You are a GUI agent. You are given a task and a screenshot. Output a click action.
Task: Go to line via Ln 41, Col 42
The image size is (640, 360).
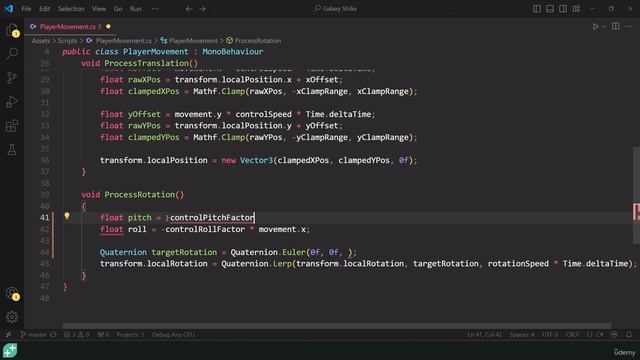click(484, 335)
